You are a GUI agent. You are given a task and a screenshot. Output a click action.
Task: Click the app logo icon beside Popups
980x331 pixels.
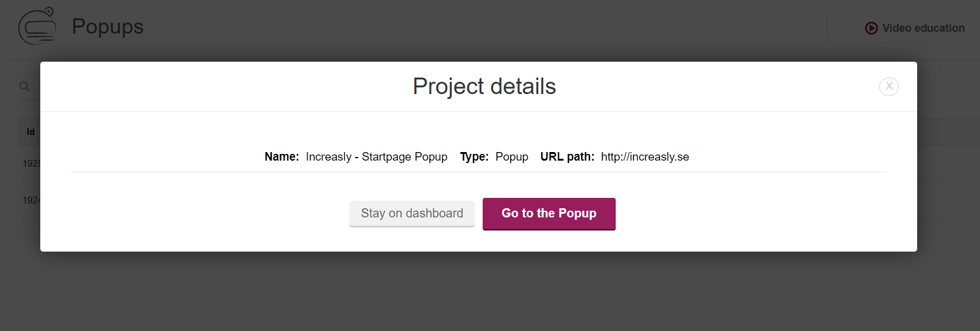click(x=37, y=26)
